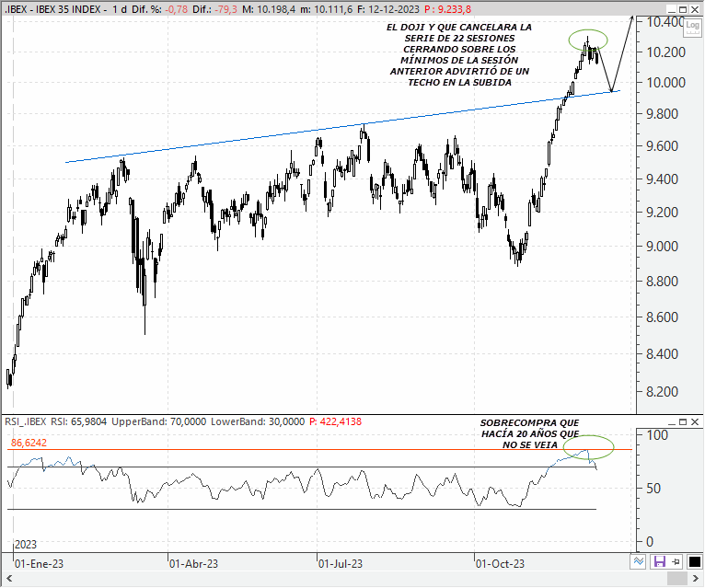Click the m: 10.111,6 low value
This screenshot has height=588, width=705.
(x=327, y=9)
